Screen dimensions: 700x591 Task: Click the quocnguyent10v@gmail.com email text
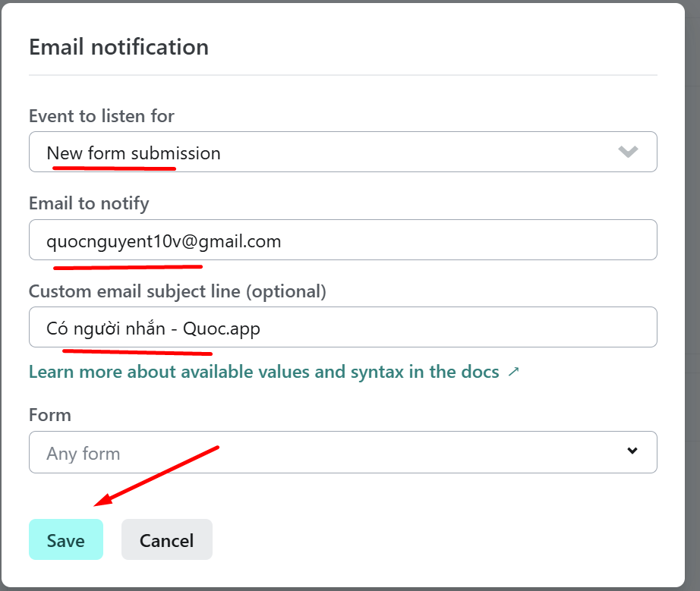click(x=164, y=242)
